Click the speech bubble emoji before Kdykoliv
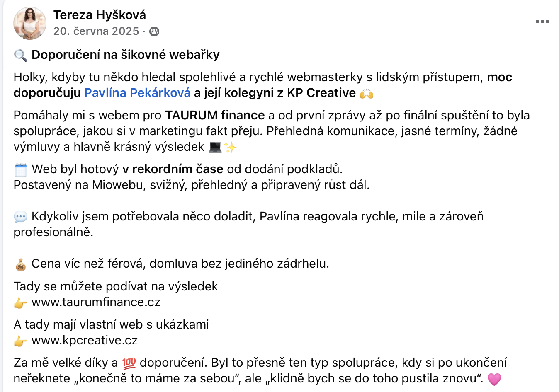The width and height of the screenshot is (559, 392). [x=21, y=217]
